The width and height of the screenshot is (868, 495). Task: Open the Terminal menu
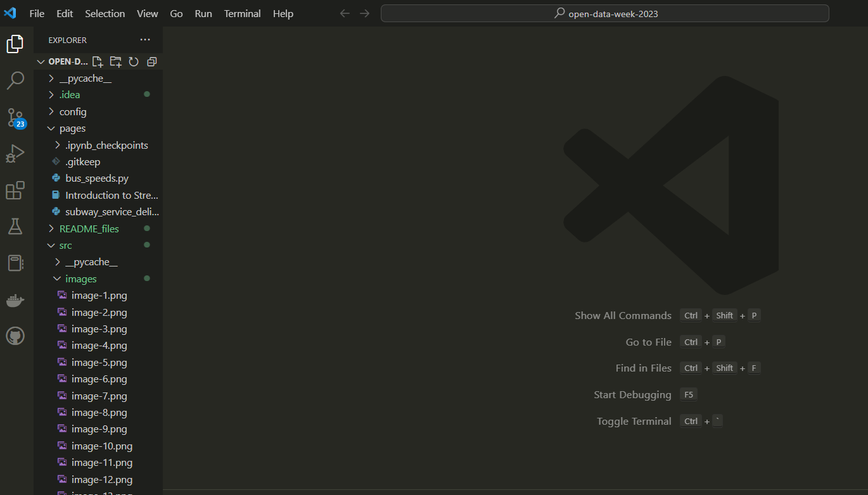point(243,13)
